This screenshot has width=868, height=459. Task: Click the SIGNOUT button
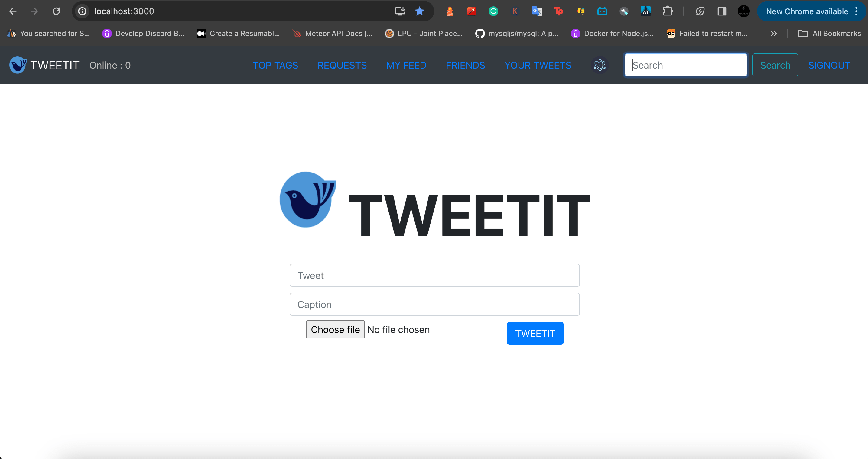829,65
